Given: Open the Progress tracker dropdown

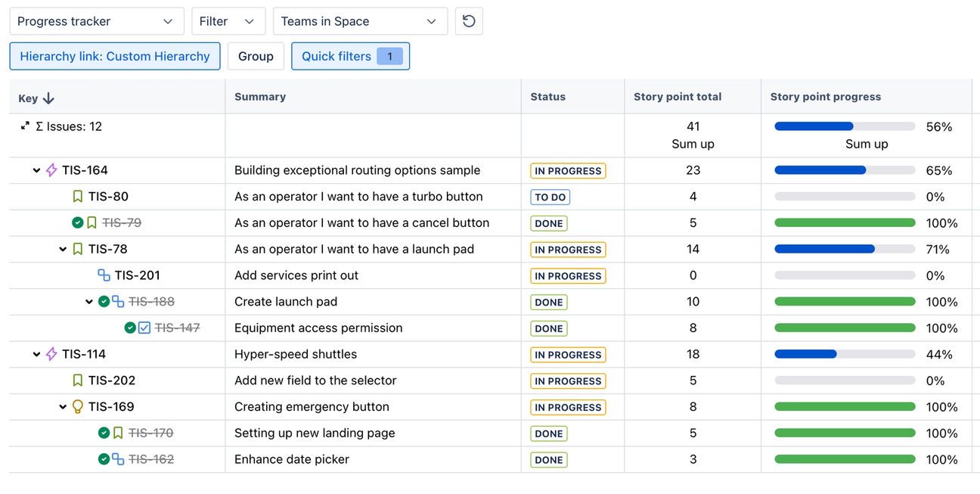Looking at the screenshot, I should click(x=96, y=21).
